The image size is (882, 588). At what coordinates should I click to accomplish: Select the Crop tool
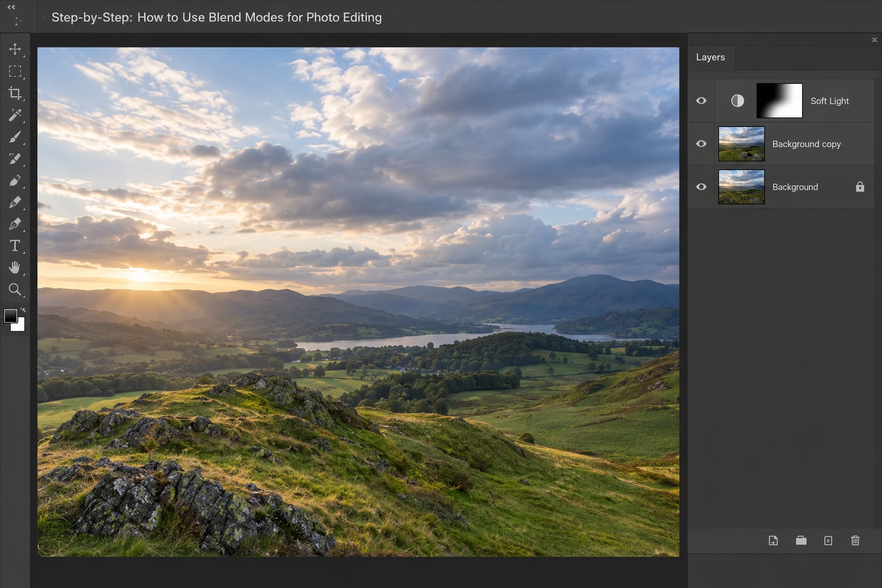15,93
